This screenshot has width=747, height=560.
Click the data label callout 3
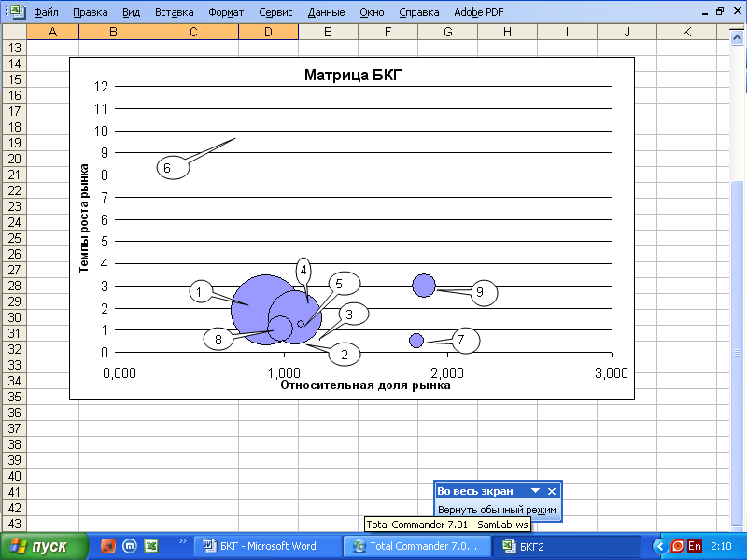click(x=353, y=315)
